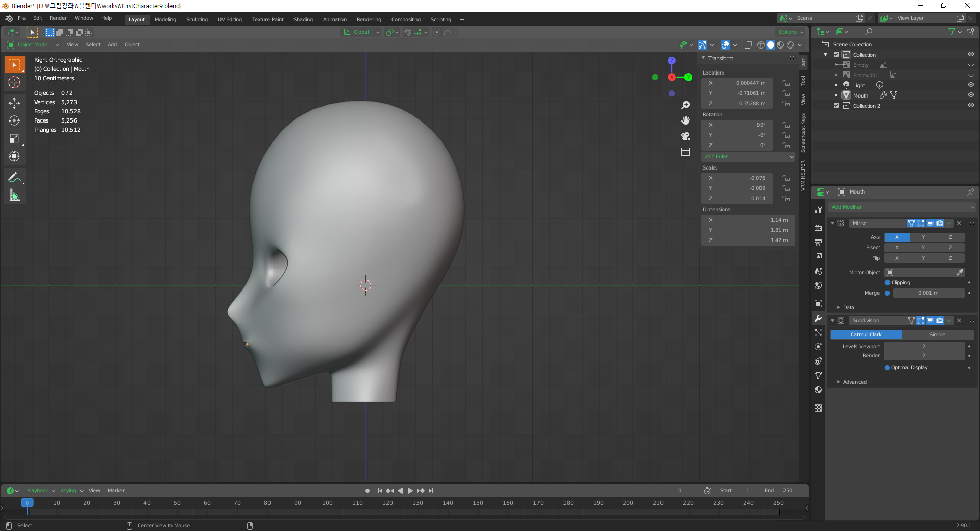Open the XYZ Euler rotation mode dropdown
This screenshot has height=531, width=980.
(748, 157)
